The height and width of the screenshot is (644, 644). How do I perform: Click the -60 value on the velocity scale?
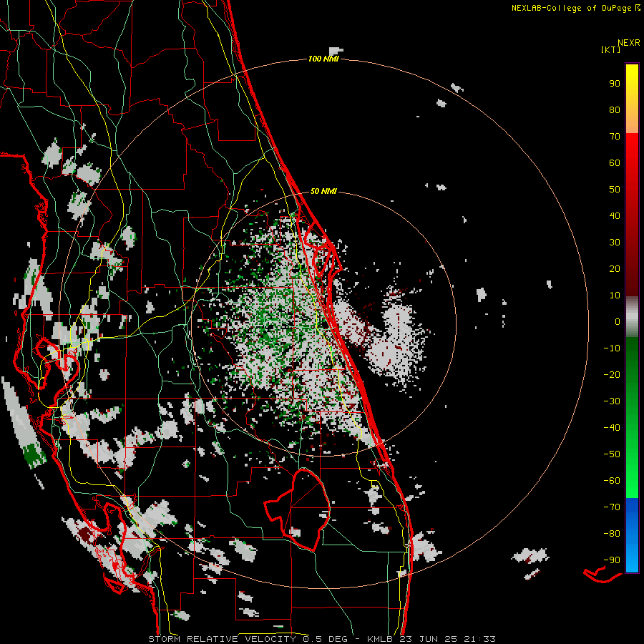[x=612, y=481]
